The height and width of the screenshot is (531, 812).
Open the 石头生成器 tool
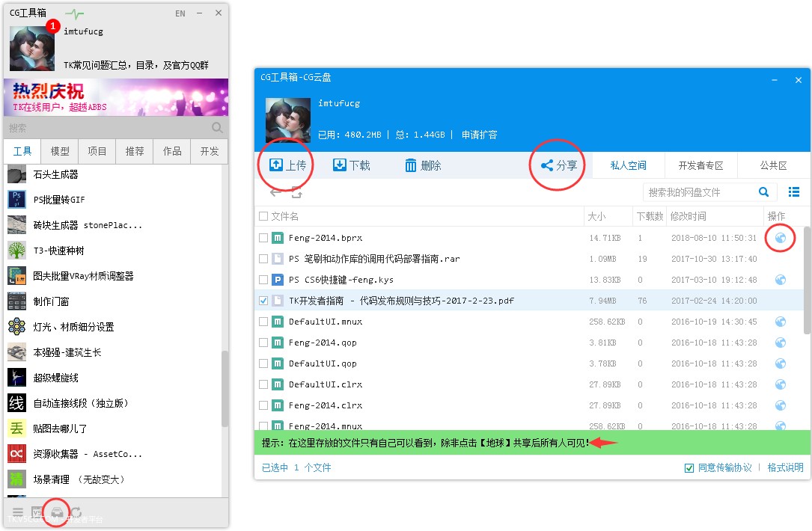click(x=56, y=174)
